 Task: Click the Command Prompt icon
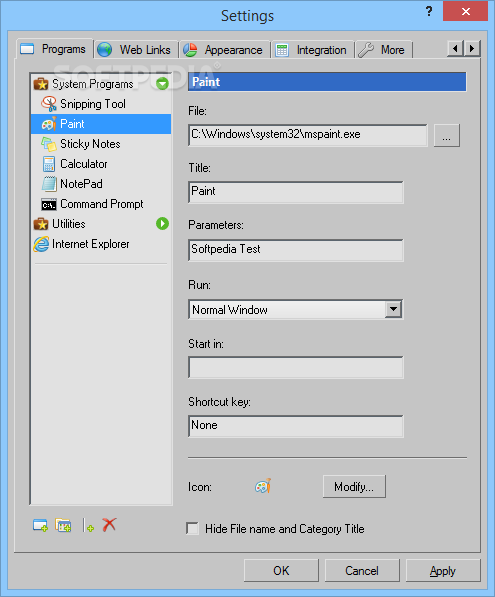pos(49,204)
